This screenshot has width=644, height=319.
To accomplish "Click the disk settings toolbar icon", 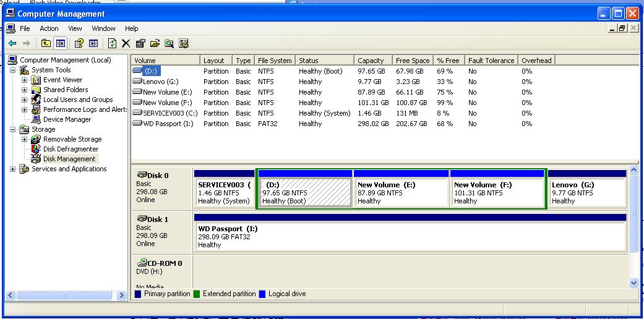I will [184, 43].
